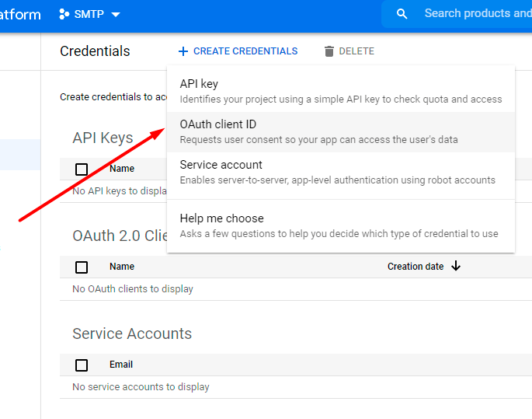Click the highlighted left sidebar item

[x=20, y=155]
